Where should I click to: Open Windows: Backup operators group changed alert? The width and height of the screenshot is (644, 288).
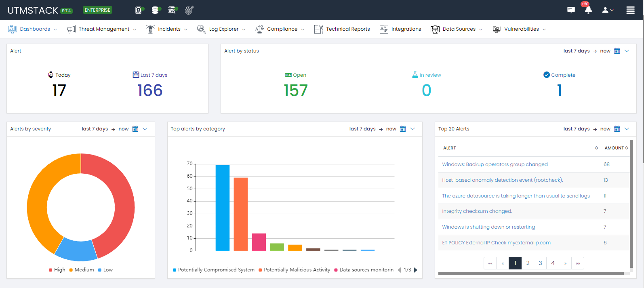[x=495, y=164]
